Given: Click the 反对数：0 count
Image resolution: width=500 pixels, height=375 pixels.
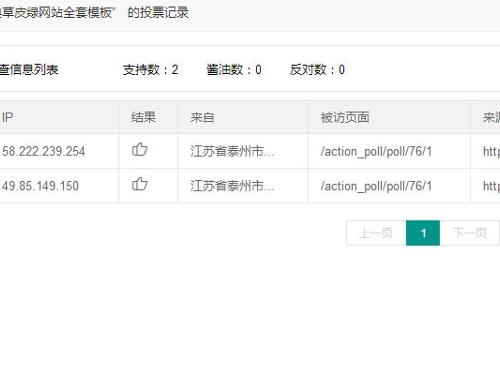Looking at the screenshot, I should click(317, 70).
